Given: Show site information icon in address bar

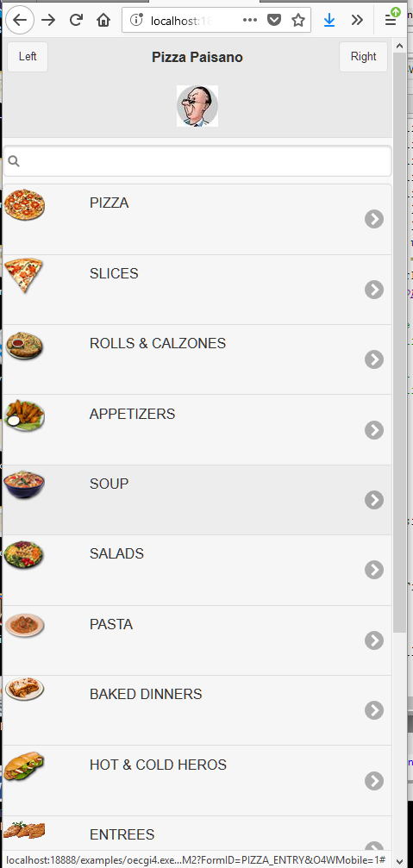Looking at the screenshot, I should [x=136, y=21].
